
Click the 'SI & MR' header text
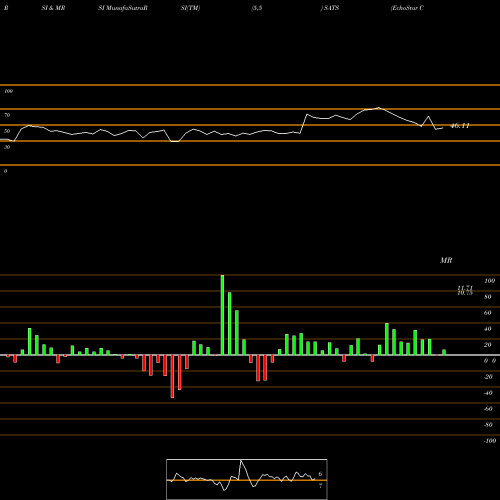point(53,8)
